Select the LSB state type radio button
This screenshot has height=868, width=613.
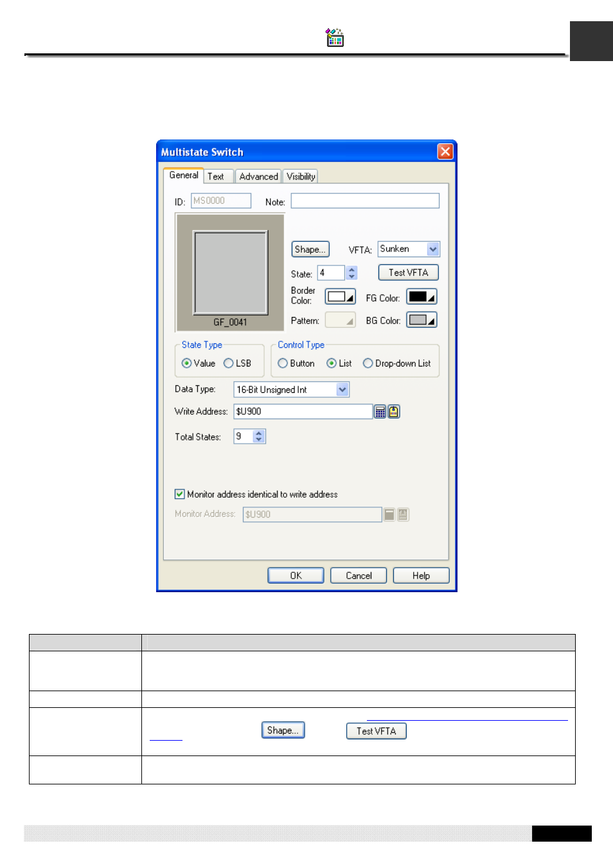pos(228,363)
